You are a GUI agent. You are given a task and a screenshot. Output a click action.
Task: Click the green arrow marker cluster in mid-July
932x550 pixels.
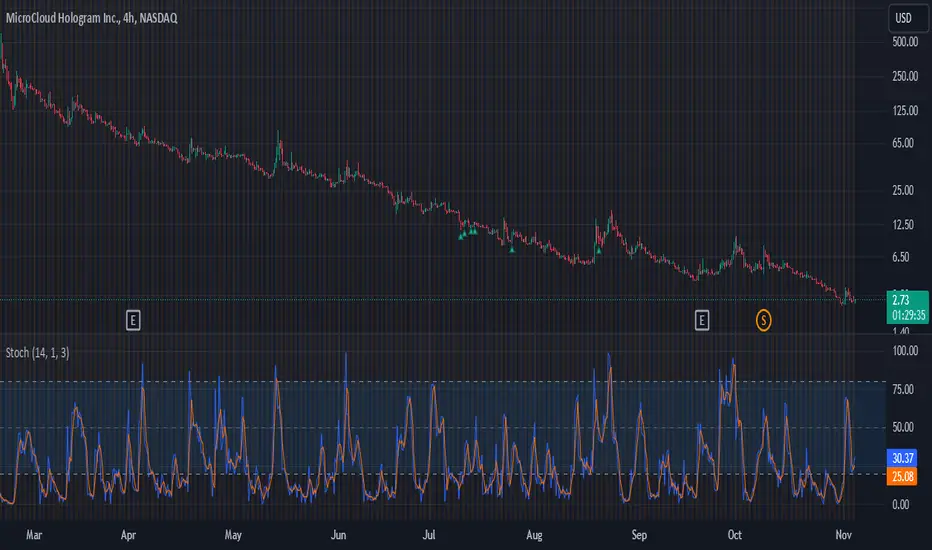pos(467,233)
